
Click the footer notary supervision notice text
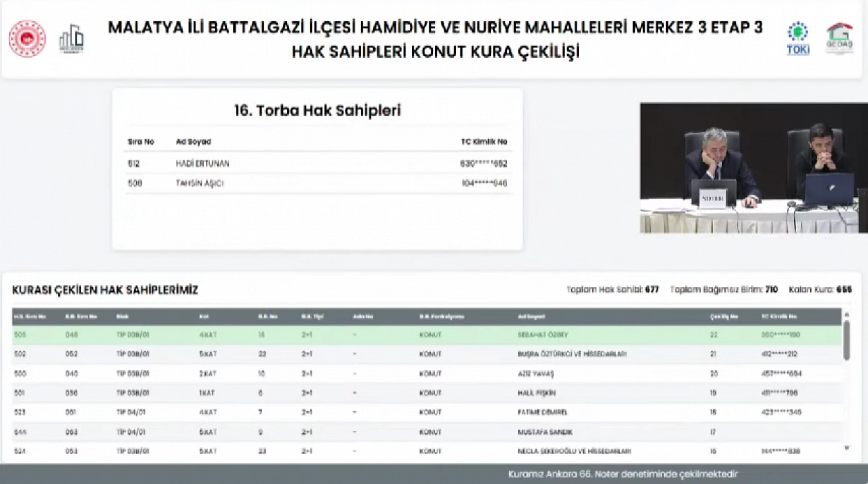tap(623, 474)
